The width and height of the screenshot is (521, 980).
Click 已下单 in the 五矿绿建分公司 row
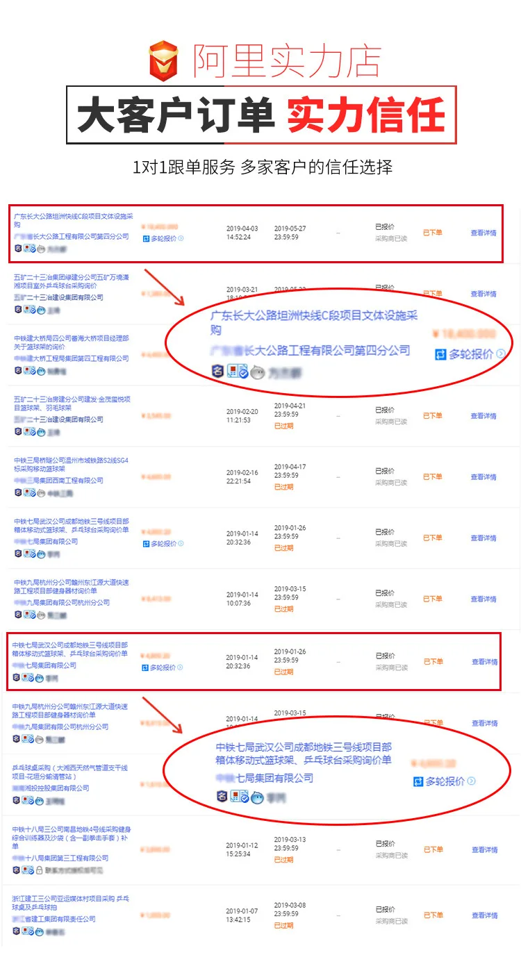point(433,294)
